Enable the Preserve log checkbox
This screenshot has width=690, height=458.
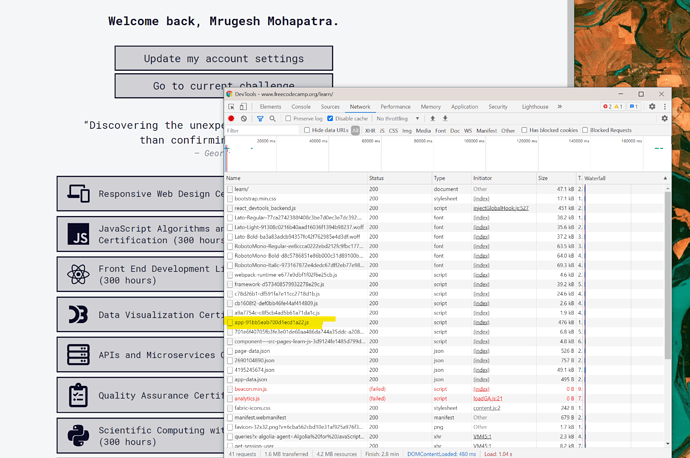(288, 118)
